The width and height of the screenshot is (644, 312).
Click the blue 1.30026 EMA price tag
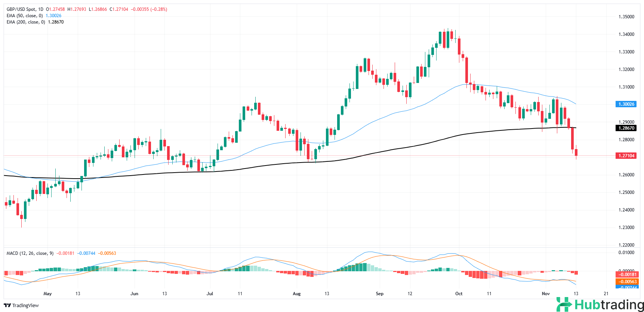626,104
